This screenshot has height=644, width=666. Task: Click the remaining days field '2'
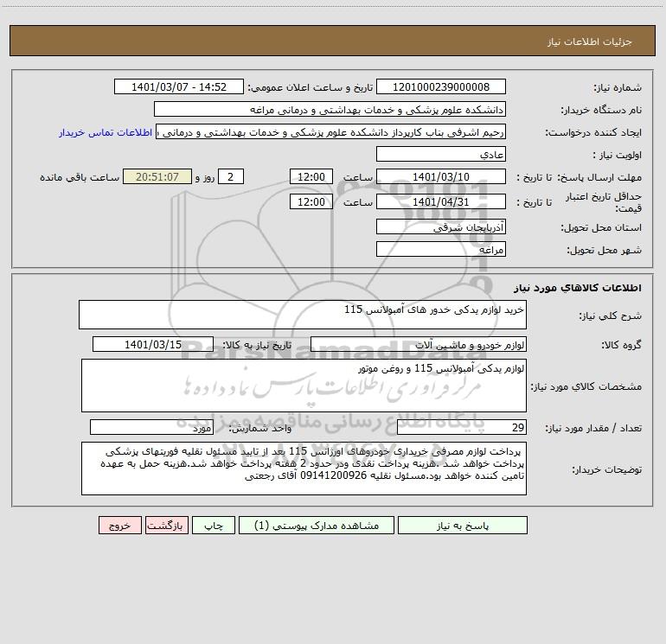coord(231,177)
